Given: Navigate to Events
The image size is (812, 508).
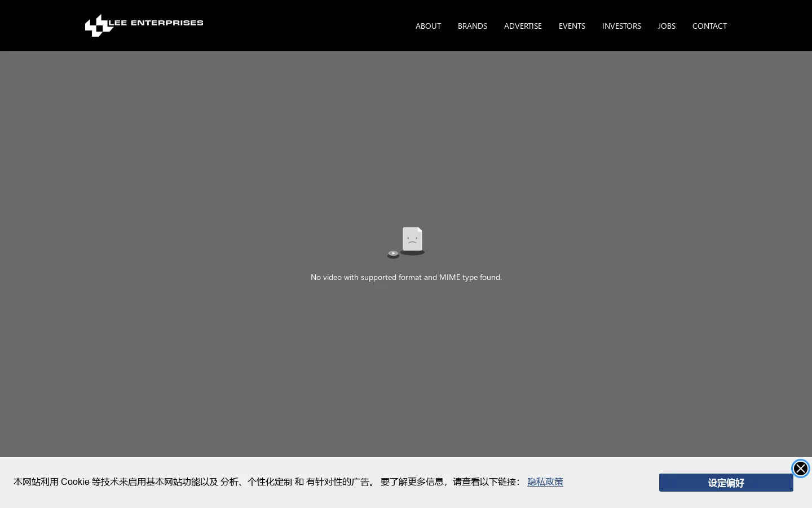Looking at the screenshot, I should tap(572, 26).
